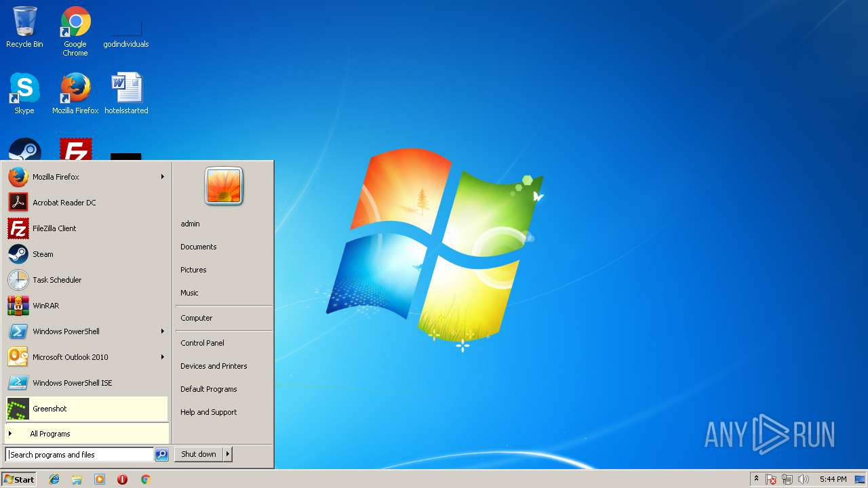Expand Mozilla Firefox jump list arrow

pyautogui.click(x=162, y=177)
